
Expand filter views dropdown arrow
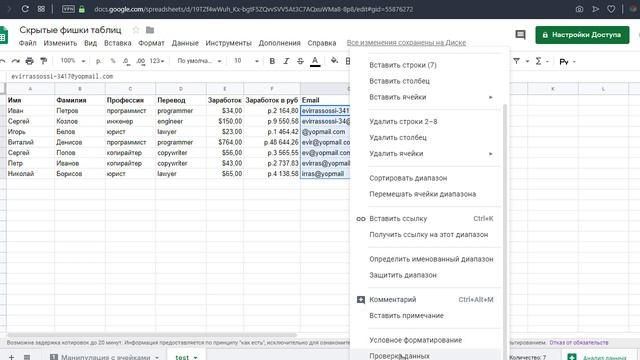click(x=527, y=62)
